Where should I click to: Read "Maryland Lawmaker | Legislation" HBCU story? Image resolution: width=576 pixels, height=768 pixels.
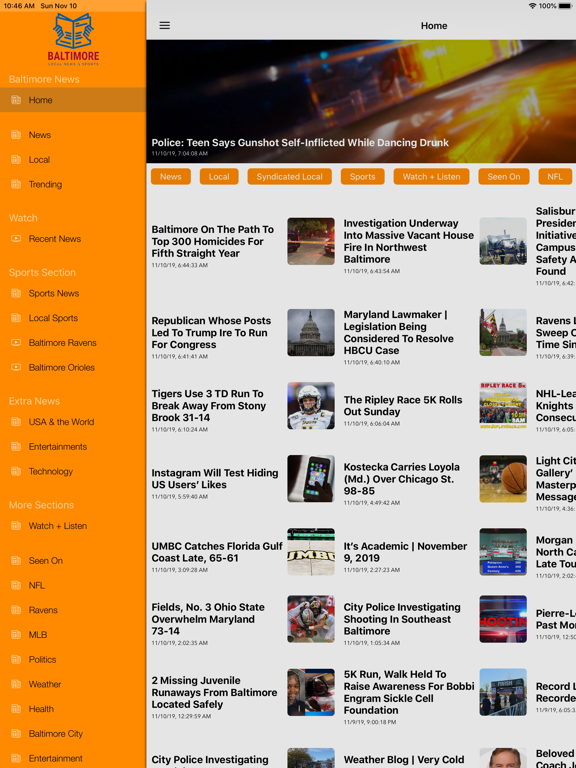pyautogui.click(x=399, y=333)
